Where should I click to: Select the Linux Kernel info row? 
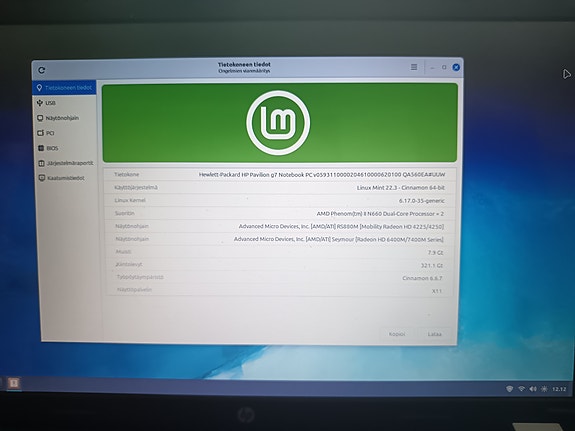(x=280, y=200)
